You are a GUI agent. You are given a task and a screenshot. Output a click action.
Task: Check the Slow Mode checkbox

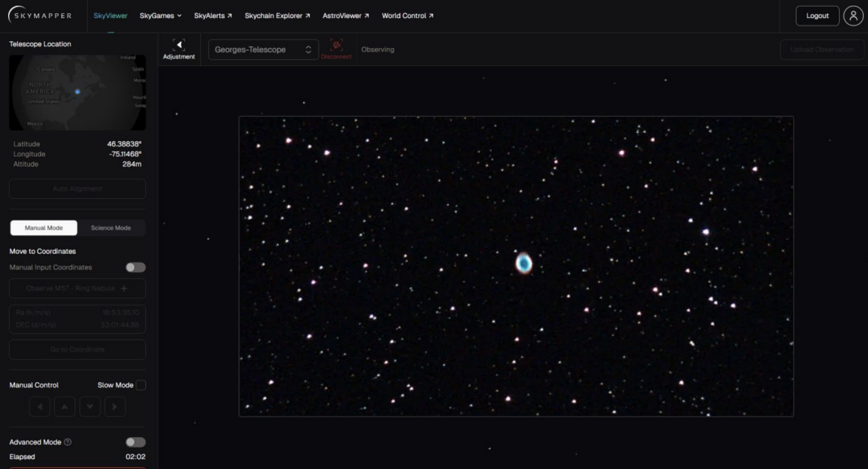tap(141, 385)
